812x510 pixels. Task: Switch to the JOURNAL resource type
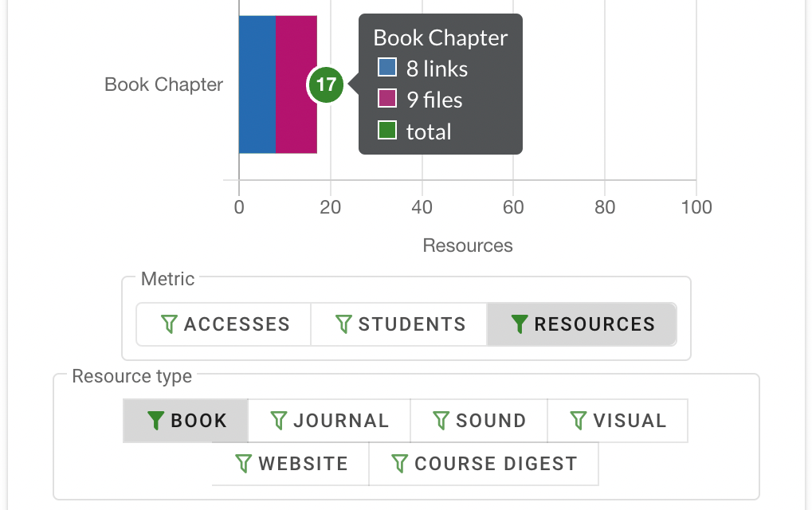pyautogui.click(x=329, y=420)
